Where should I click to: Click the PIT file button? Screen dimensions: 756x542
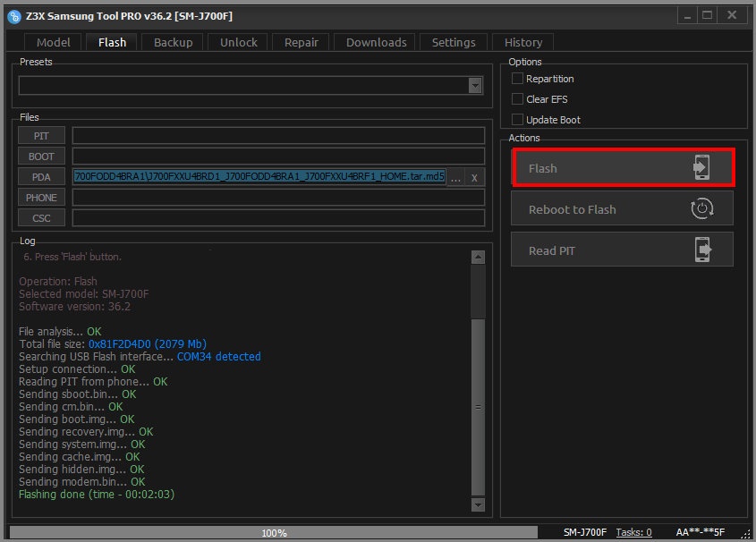(x=41, y=136)
